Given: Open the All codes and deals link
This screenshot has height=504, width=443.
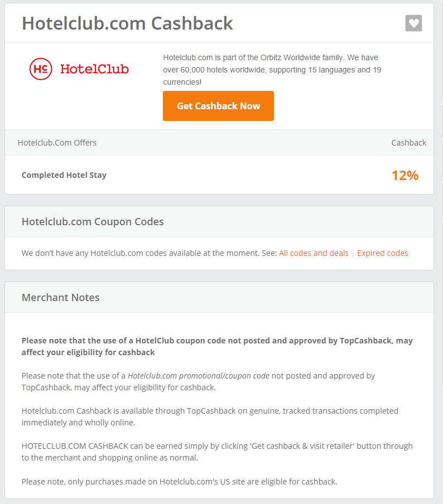Looking at the screenshot, I should [314, 253].
